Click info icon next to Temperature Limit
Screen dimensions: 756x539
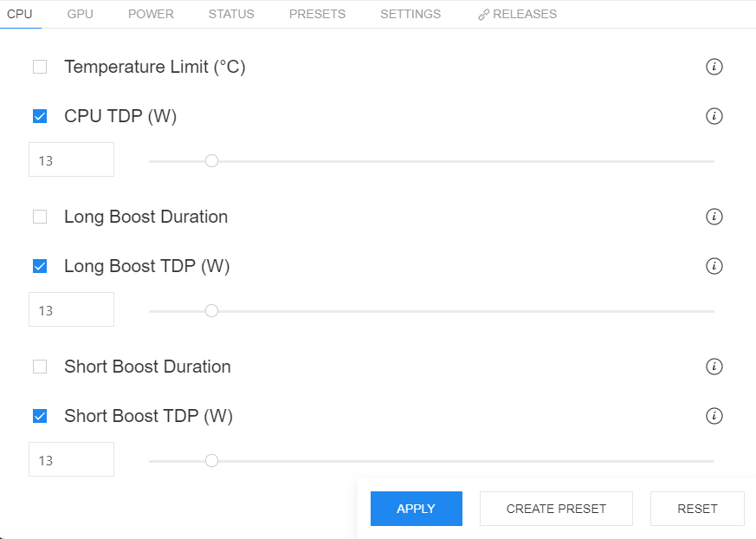[x=714, y=67]
